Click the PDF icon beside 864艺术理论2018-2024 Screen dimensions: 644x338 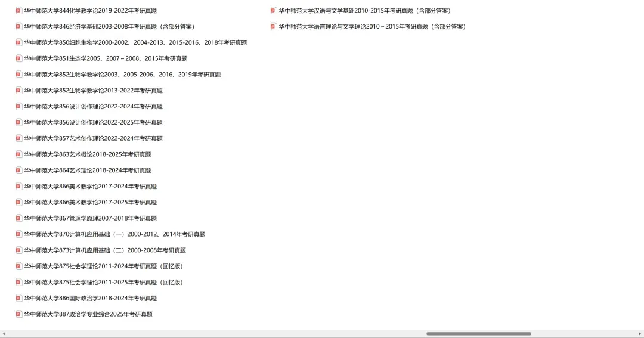click(18, 170)
